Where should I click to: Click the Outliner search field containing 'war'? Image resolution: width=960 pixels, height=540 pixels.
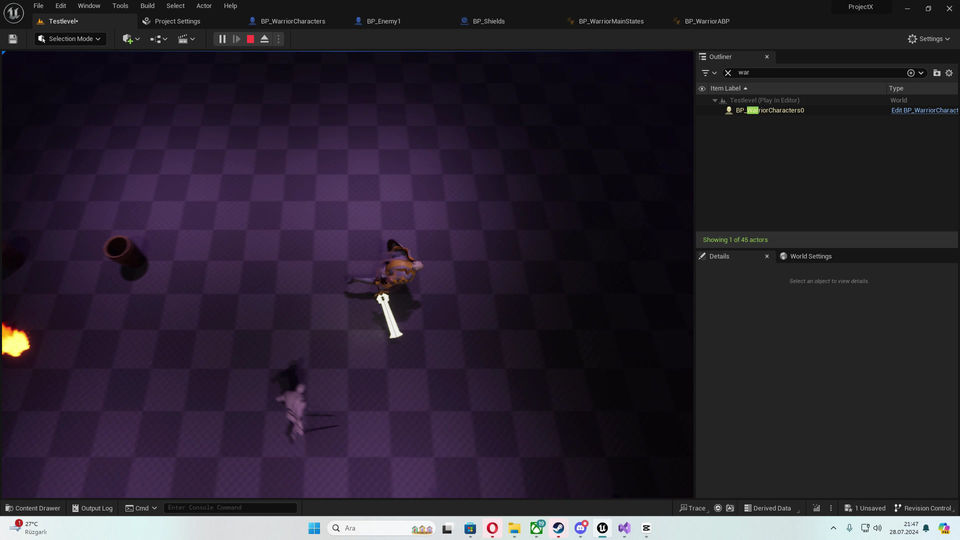coord(819,73)
